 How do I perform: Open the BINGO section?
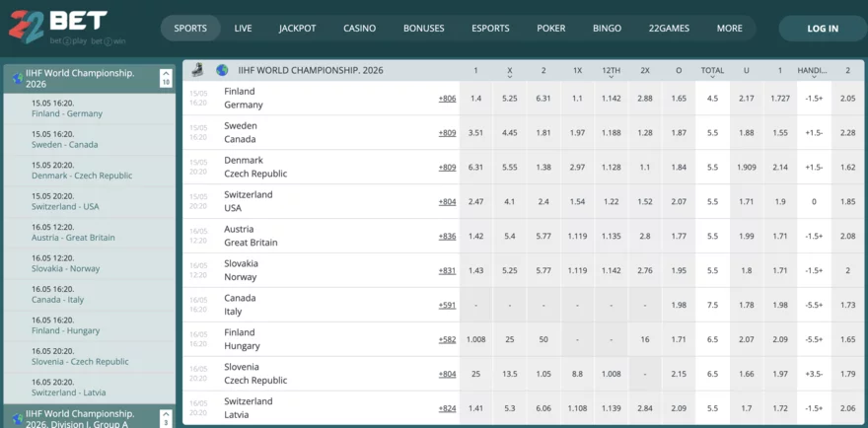(x=607, y=29)
